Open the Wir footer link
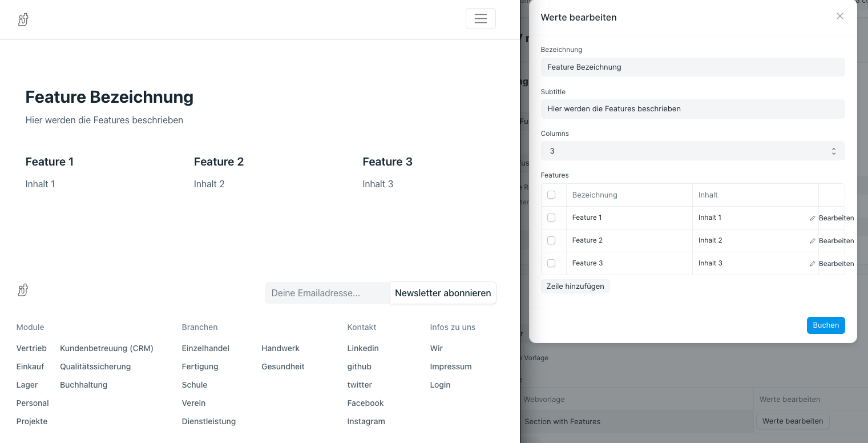Screen dimensions: 868x443 (x=437, y=348)
